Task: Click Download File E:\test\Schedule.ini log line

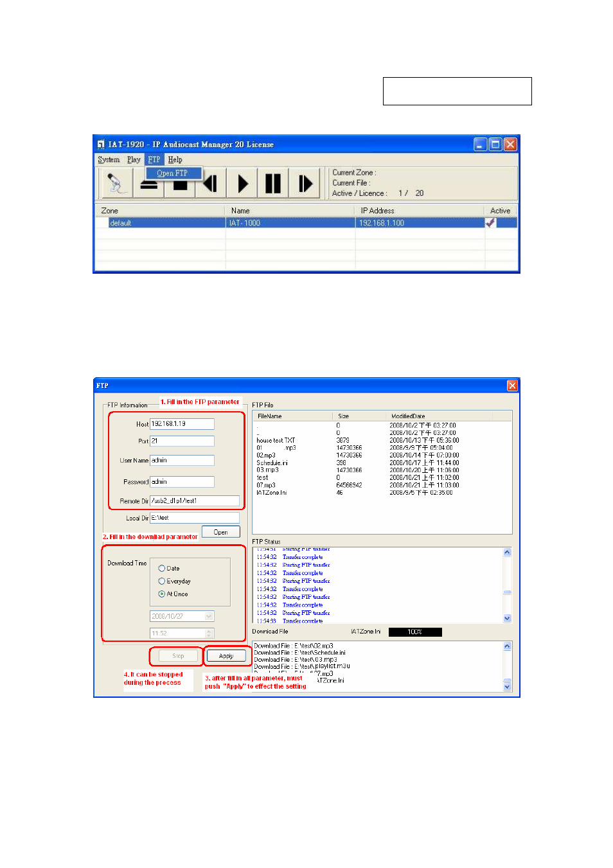Action: pyautogui.click(x=299, y=653)
